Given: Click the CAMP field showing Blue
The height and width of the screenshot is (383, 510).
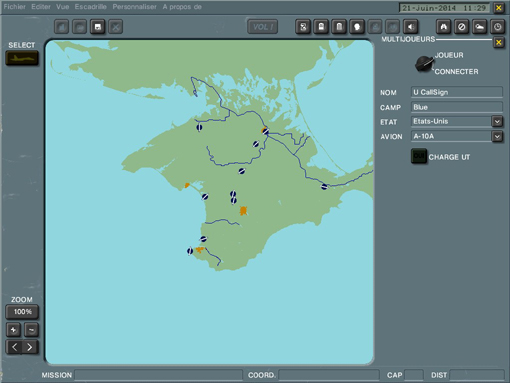Looking at the screenshot, I should pyautogui.click(x=457, y=107).
